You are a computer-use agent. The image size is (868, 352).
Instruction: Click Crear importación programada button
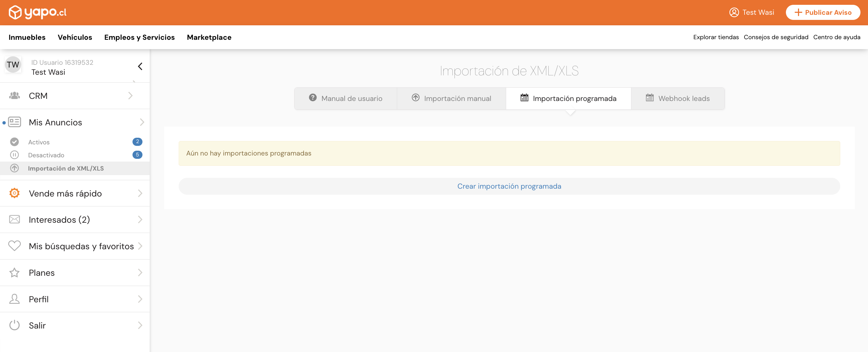pyautogui.click(x=509, y=186)
